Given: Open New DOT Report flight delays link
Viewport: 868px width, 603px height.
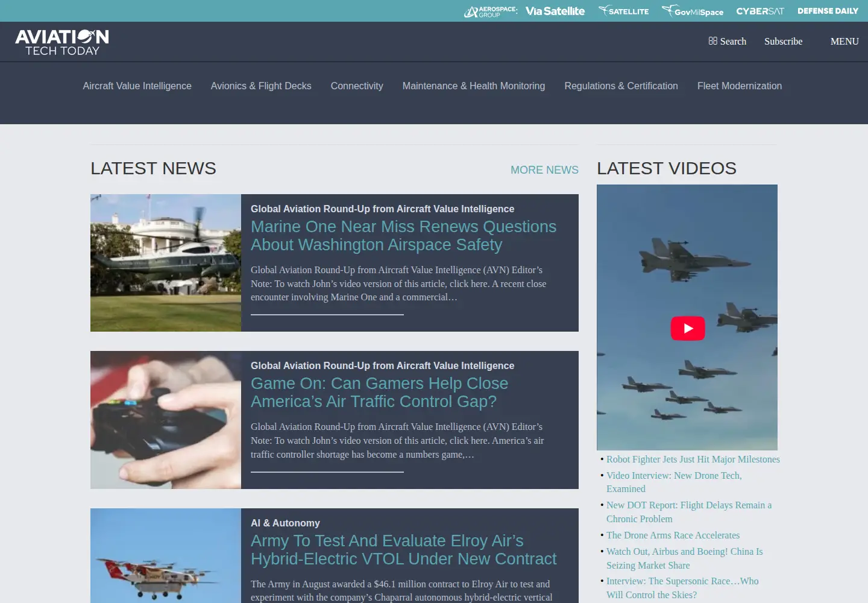Looking at the screenshot, I should [x=689, y=512].
